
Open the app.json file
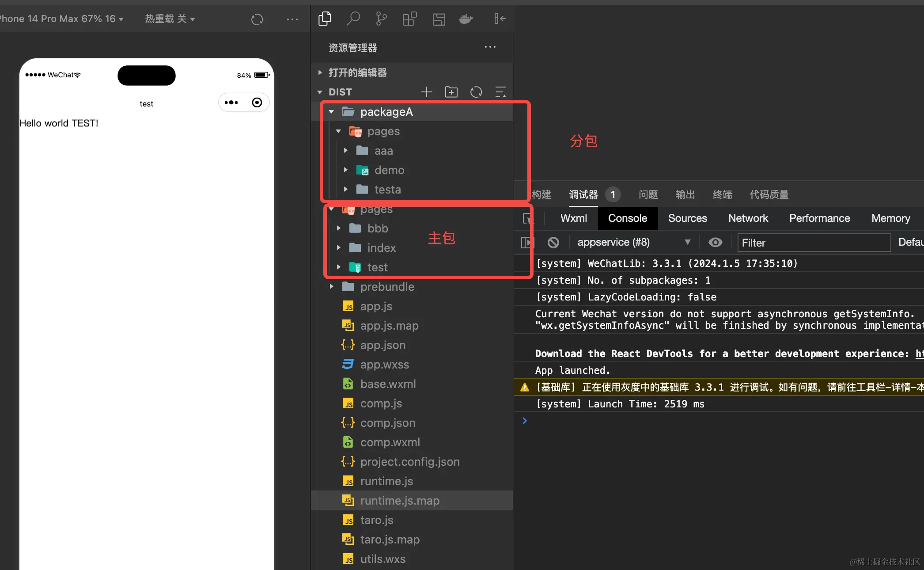click(382, 345)
